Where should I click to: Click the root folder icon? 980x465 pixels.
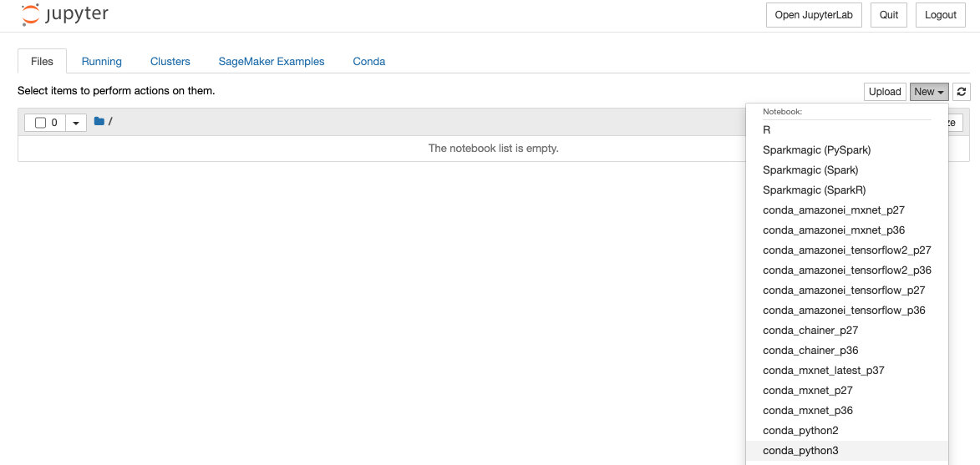[99, 121]
